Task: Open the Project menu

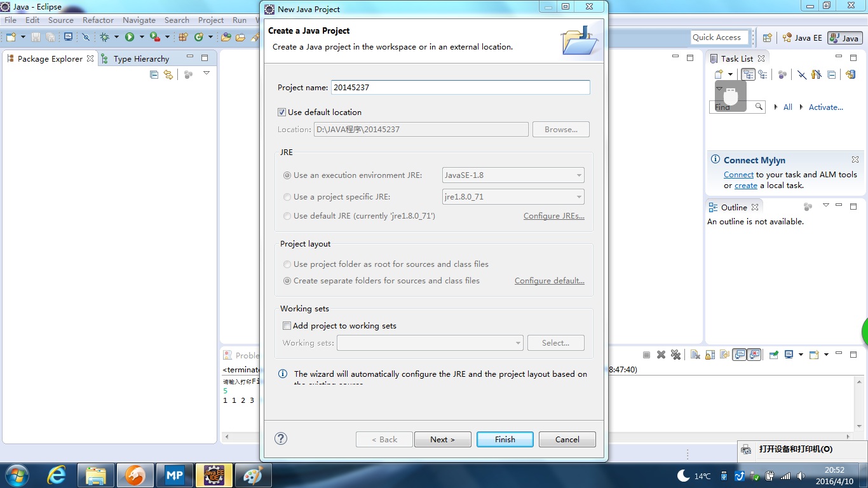Action: 211,20
